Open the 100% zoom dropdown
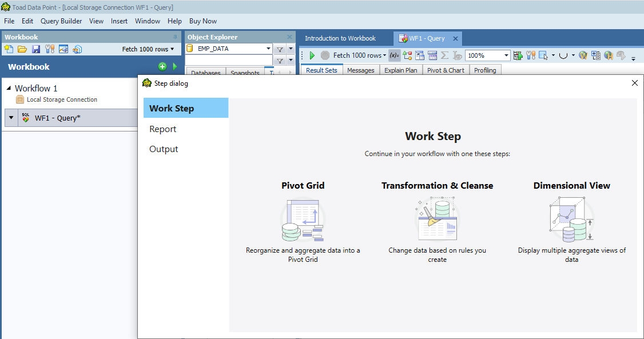This screenshot has width=644, height=339. coord(506,55)
